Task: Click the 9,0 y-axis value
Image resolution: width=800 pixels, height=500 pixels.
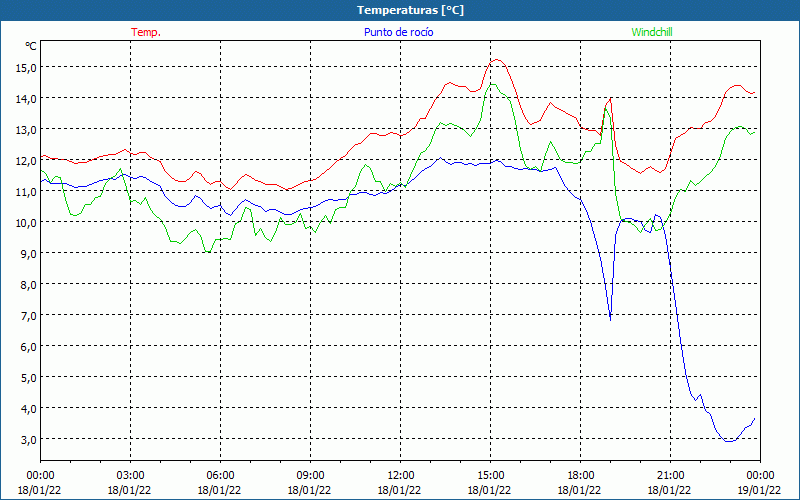Action: 28,254
